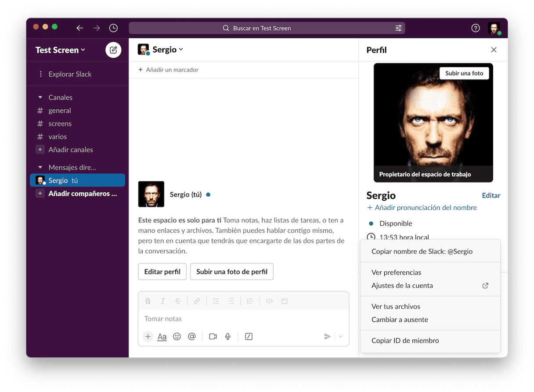
Task: Open the Sergio conversation header dropdown
Action: [167, 50]
